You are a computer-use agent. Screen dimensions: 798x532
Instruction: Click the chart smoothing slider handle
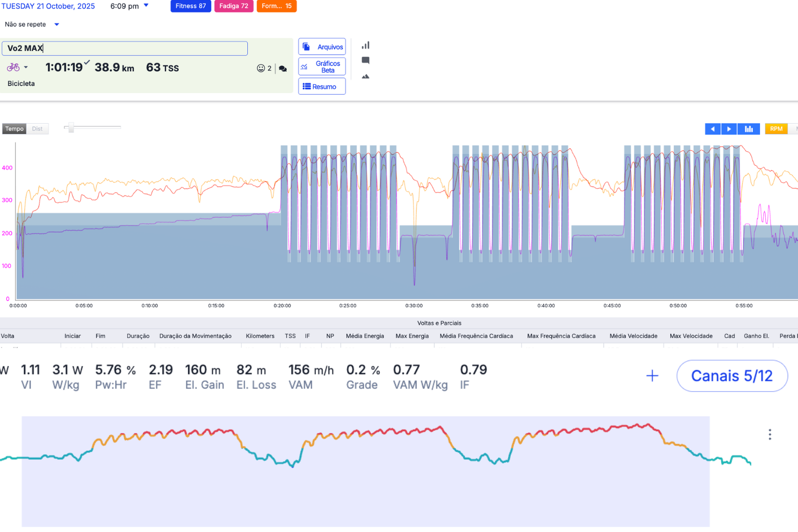click(71, 127)
